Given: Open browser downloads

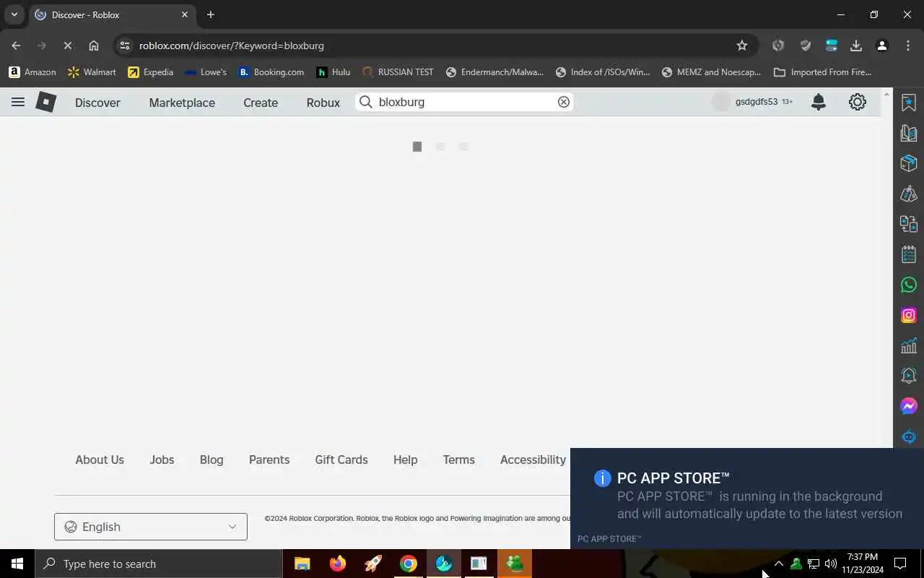Looking at the screenshot, I should [x=856, y=46].
